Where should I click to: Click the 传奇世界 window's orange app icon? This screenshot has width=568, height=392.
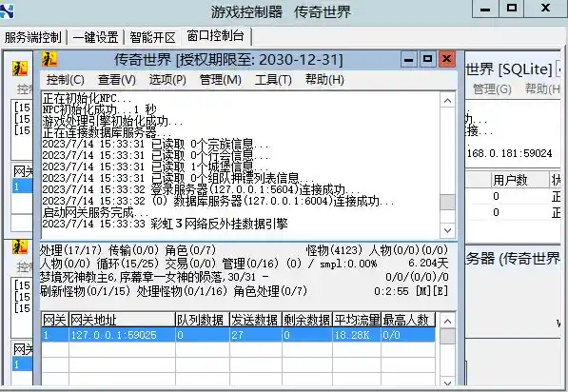point(49,59)
